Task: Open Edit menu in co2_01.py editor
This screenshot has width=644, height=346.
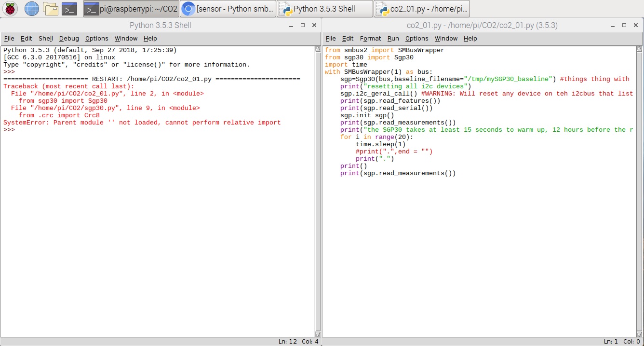Action: 348,39
